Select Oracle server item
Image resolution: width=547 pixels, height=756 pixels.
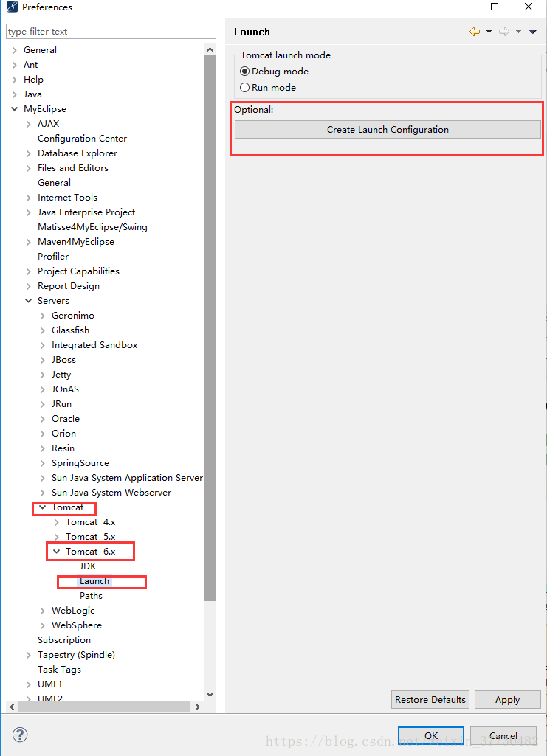(x=66, y=418)
